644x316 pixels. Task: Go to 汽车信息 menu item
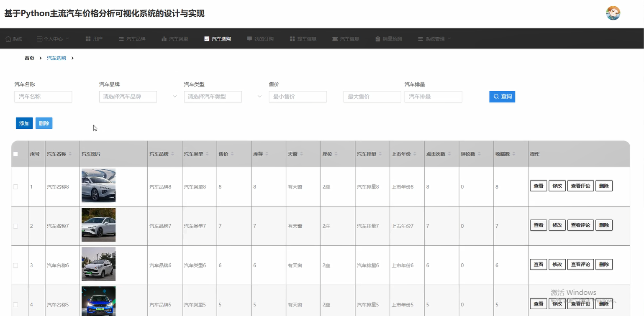pos(346,39)
